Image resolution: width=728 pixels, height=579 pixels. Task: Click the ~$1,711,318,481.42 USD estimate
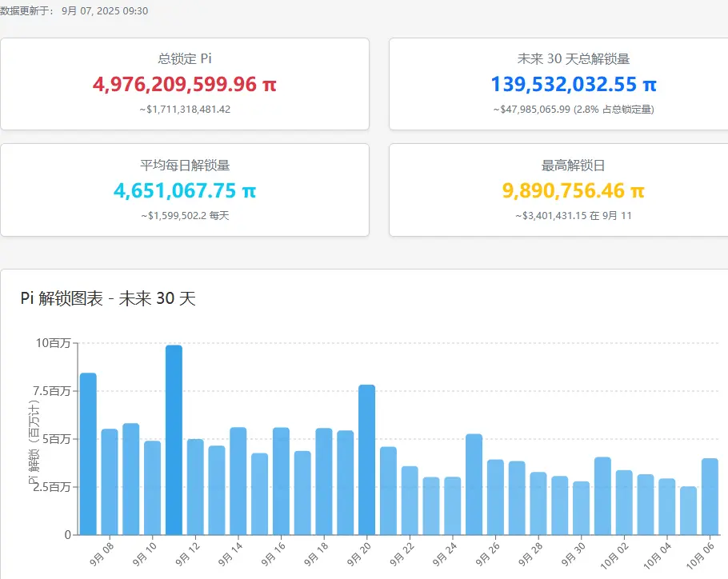185,110
